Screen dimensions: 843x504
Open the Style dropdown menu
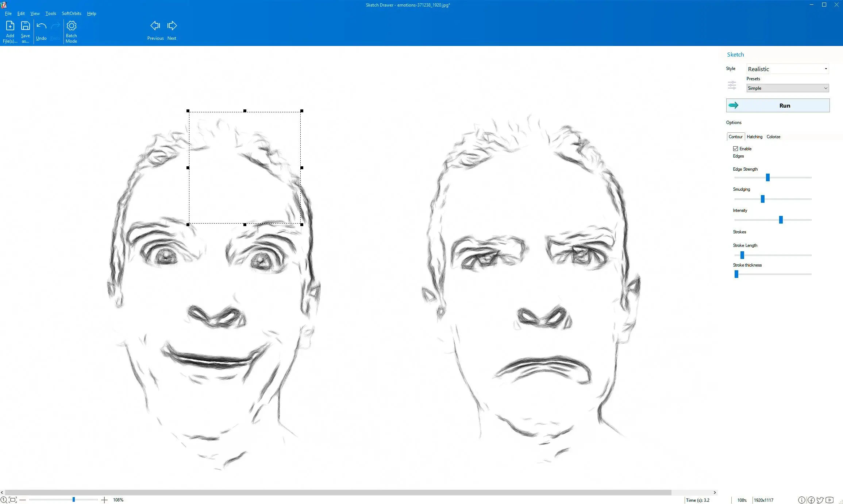[x=788, y=69]
